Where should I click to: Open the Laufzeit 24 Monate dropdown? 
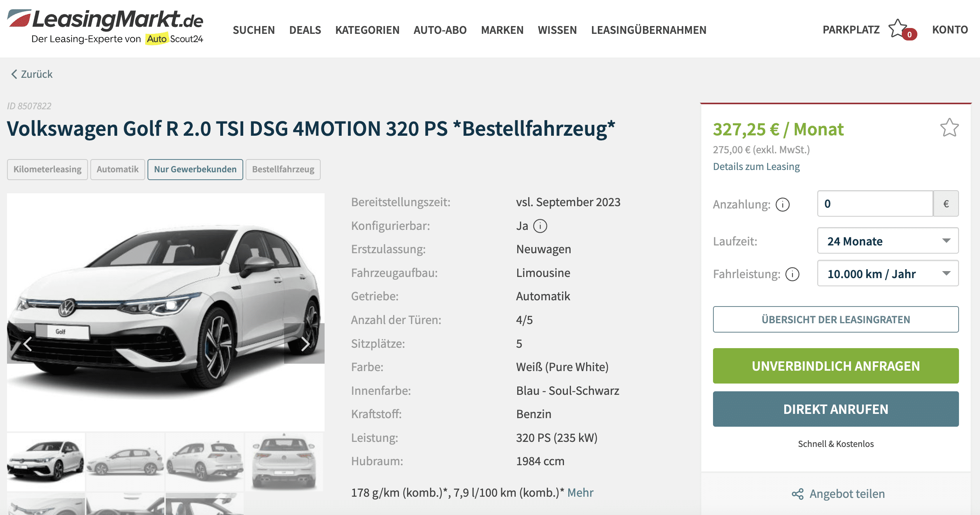(x=888, y=241)
